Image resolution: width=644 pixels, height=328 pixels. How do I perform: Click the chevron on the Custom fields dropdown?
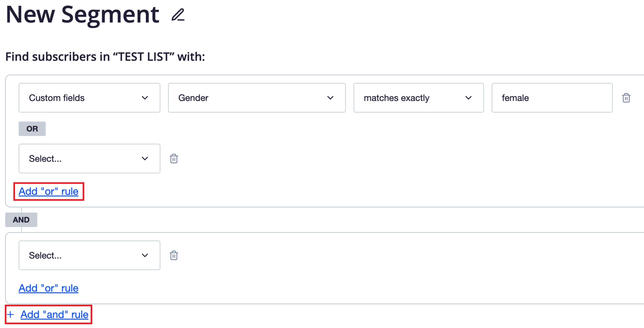coord(145,98)
